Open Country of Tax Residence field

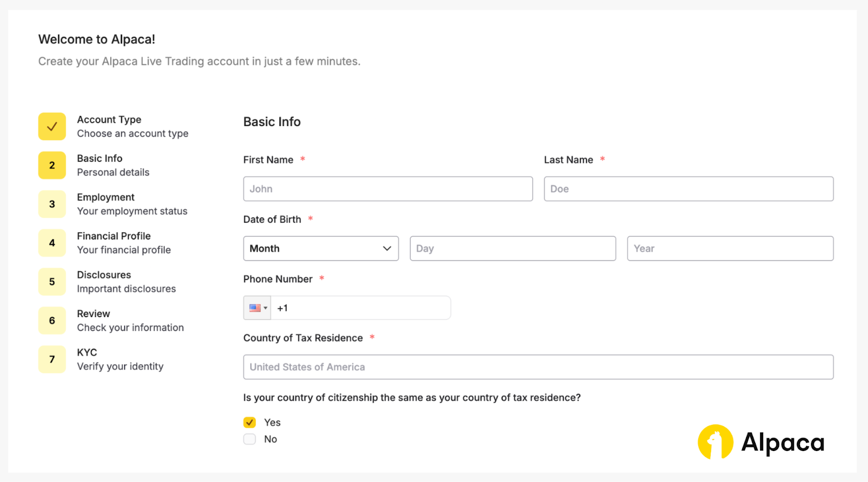pyautogui.click(x=538, y=367)
